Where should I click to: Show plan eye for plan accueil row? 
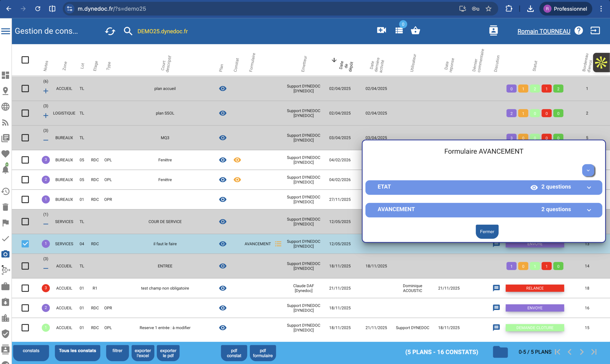[222, 89]
